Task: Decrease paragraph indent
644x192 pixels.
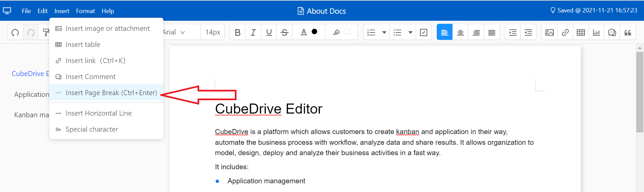Action: click(528, 33)
